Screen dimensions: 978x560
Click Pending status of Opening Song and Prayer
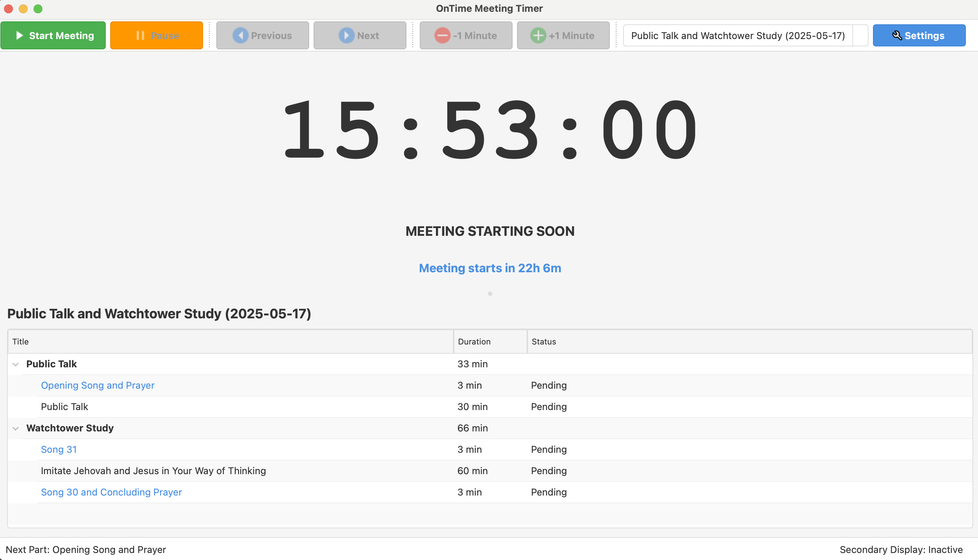pos(549,385)
